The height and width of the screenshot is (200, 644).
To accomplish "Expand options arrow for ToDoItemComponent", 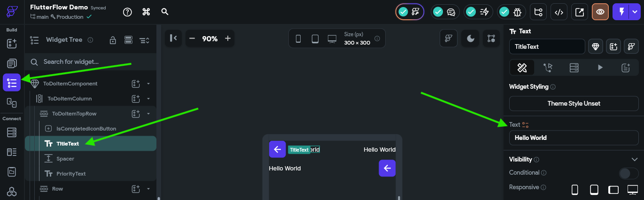I will pyautogui.click(x=148, y=84).
